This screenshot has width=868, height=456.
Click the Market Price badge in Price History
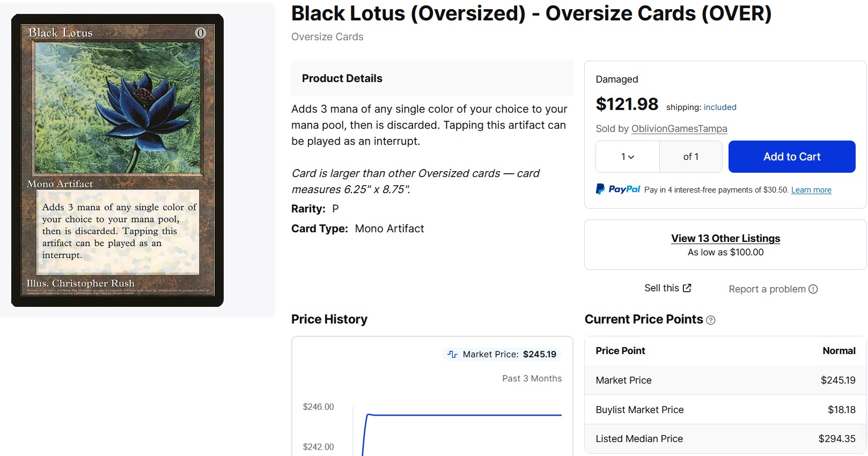tap(502, 354)
